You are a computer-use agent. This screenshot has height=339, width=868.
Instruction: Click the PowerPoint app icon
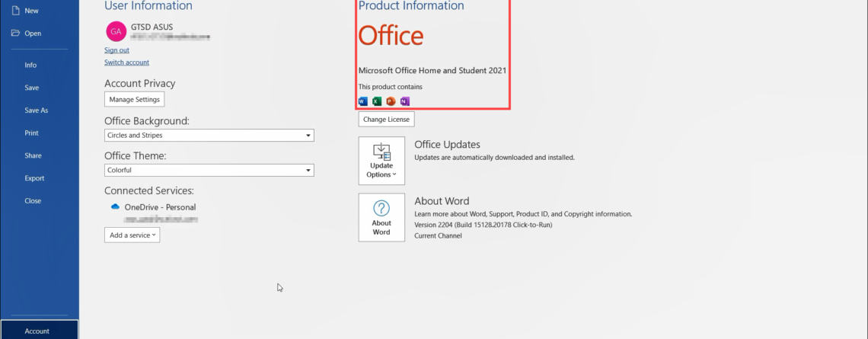pyautogui.click(x=391, y=101)
